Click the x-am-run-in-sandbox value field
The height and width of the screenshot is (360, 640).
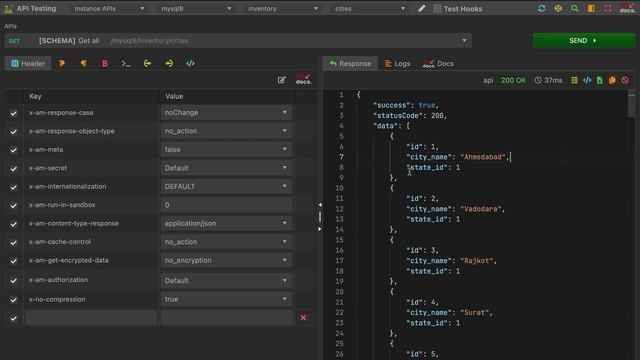[227, 205]
